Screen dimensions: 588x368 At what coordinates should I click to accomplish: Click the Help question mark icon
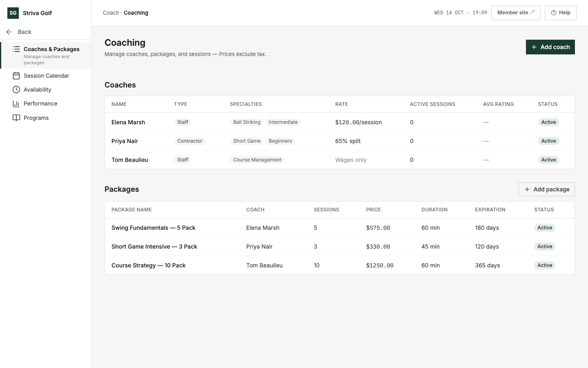(554, 13)
